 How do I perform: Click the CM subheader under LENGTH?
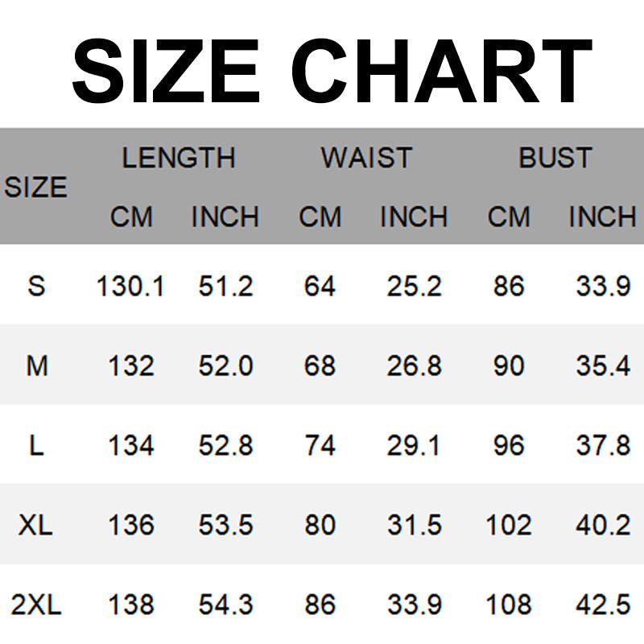click(131, 217)
